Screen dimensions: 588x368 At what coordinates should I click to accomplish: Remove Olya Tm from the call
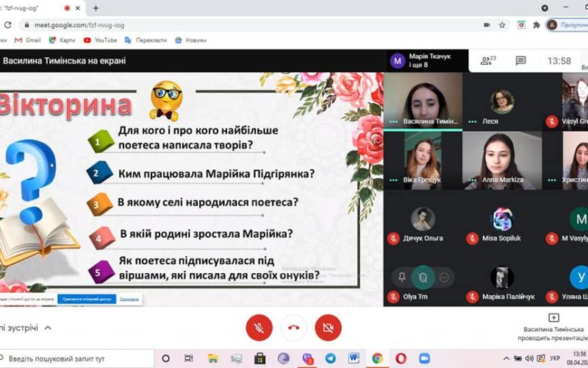pos(444,277)
